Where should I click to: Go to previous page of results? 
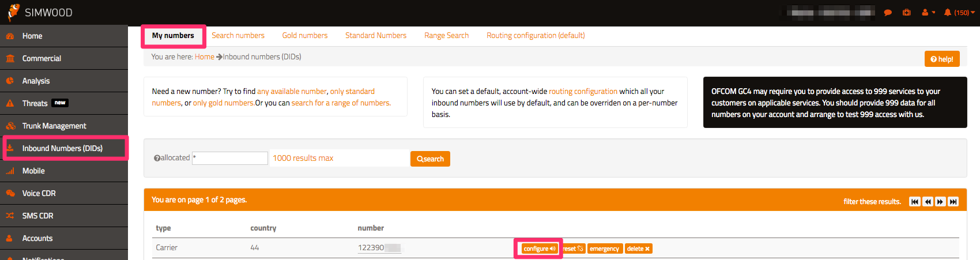coord(928,202)
